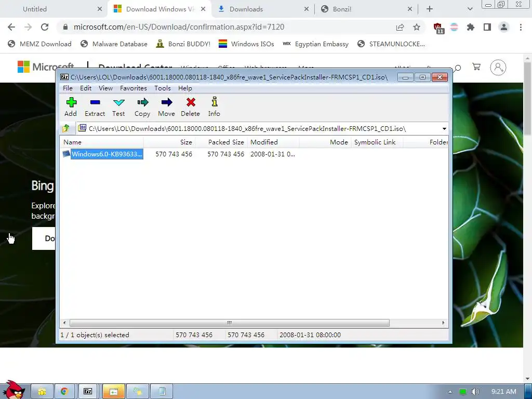Click the Microsoft sign-in account icon
Screen dimensions: 532x399
click(x=498, y=68)
